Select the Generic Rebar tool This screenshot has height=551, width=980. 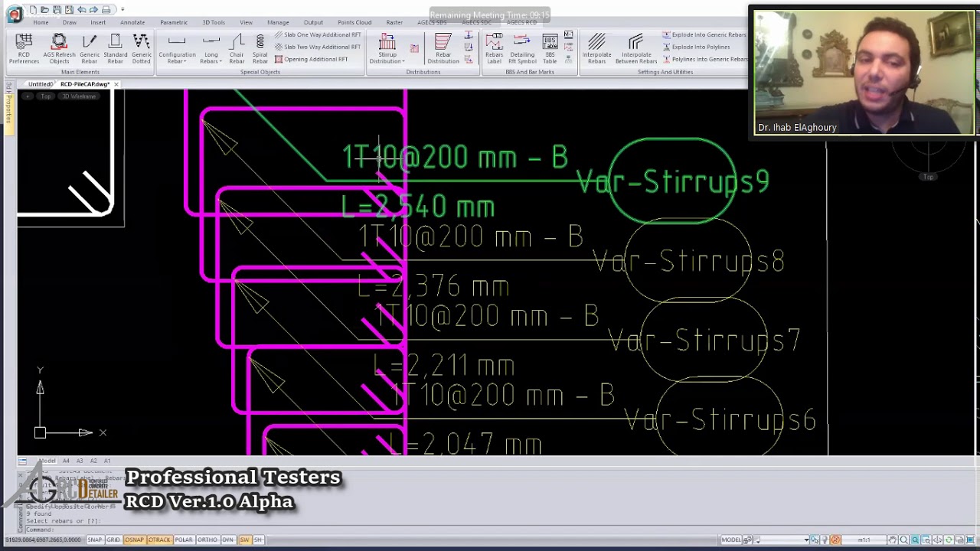point(89,47)
